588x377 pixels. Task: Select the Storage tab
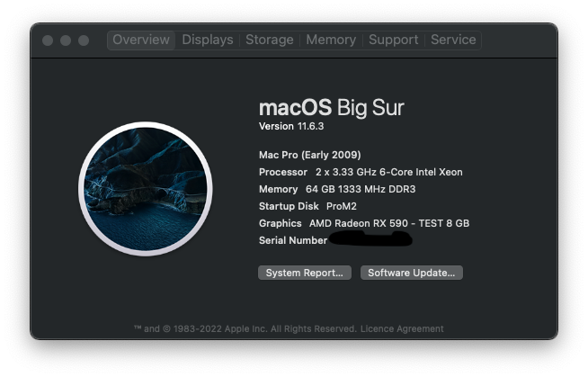tap(270, 40)
